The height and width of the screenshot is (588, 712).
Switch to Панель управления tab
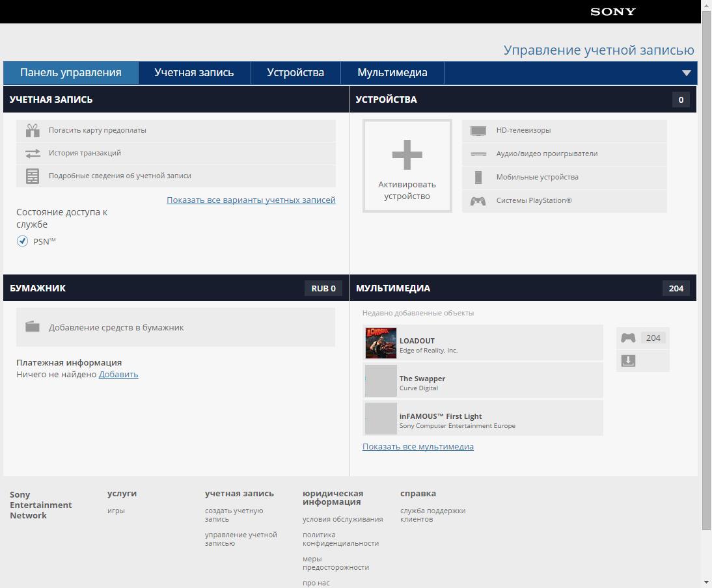(x=71, y=73)
